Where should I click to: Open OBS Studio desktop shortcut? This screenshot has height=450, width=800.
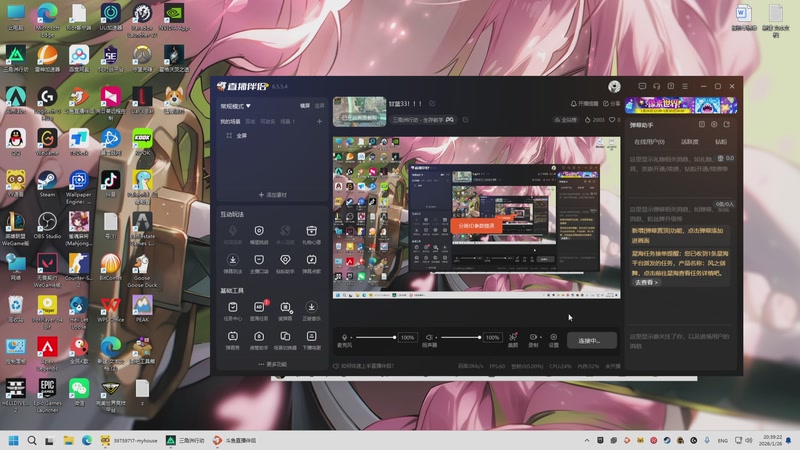(x=47, y=226)
